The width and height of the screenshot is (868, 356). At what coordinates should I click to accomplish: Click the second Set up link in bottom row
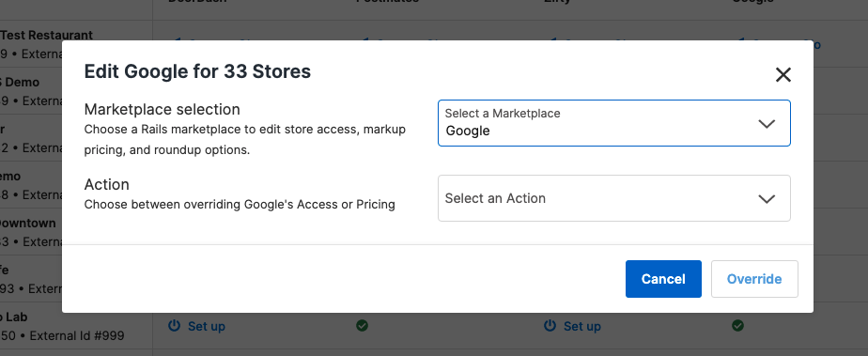click(581, 326)
